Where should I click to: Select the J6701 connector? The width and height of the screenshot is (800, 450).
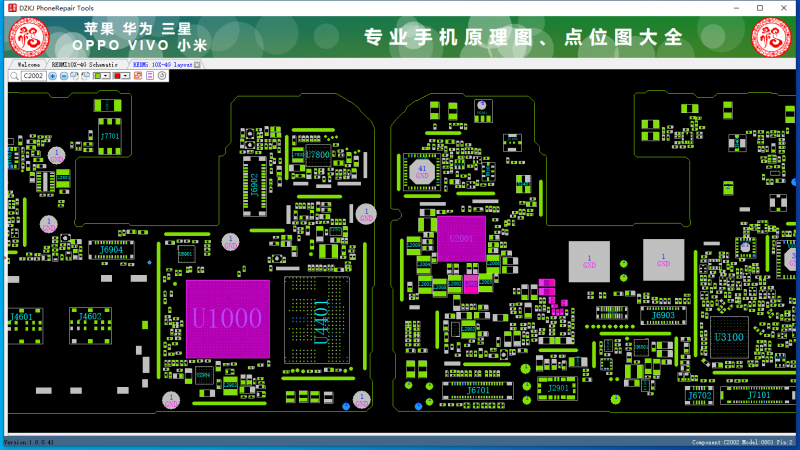[x=478, y=390]
